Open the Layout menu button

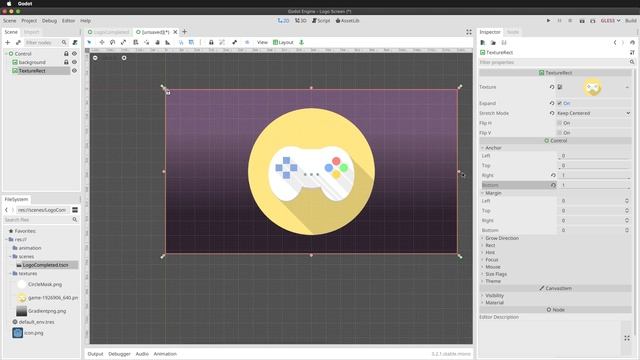point(283,42)
